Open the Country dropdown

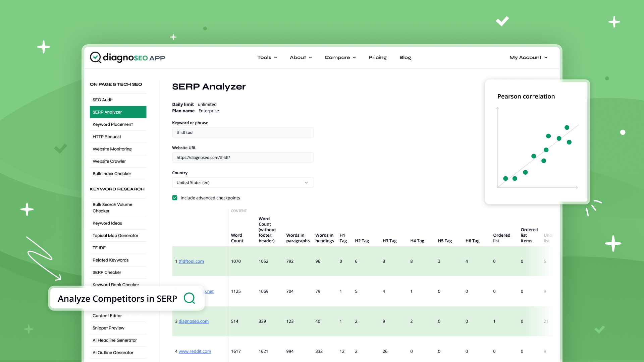pyautogui.click(x=243, y=183)
